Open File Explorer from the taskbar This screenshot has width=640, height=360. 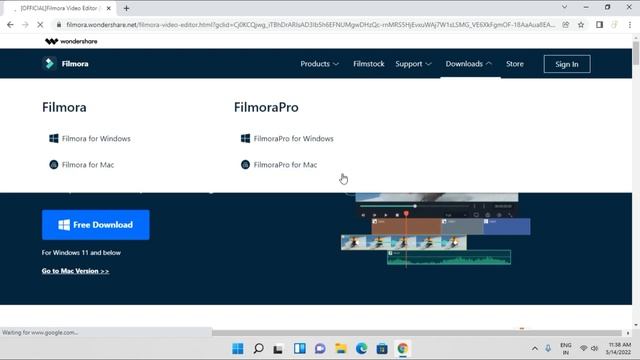(x=341, y=348)
